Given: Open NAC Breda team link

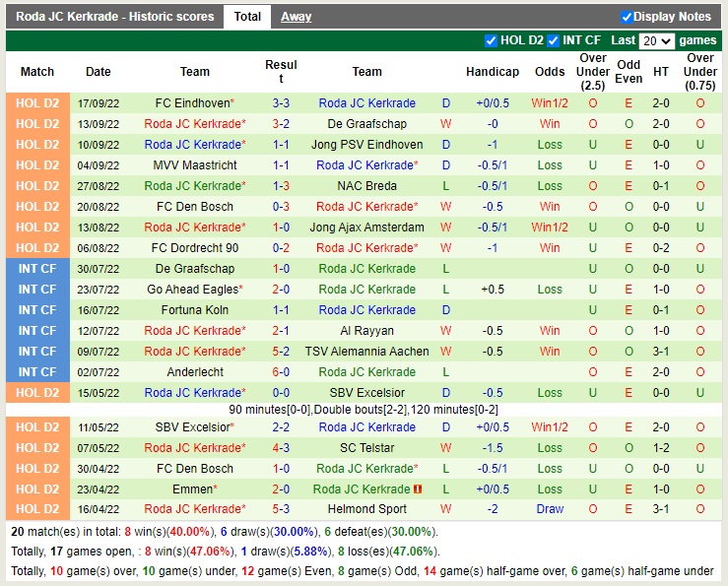Looking at the screenshot, I should 366,186.
